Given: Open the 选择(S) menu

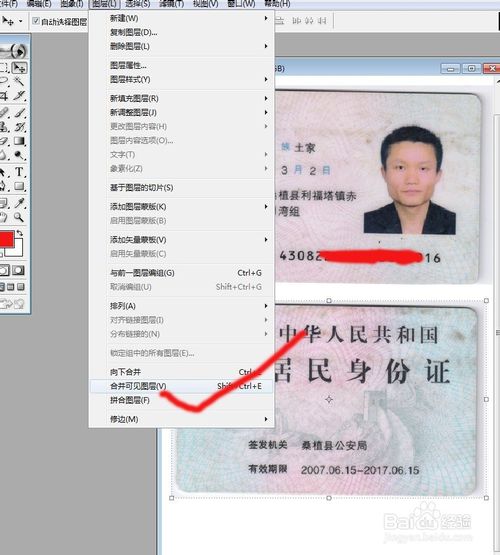Looking at the screenshot, I should click(138, 4).
